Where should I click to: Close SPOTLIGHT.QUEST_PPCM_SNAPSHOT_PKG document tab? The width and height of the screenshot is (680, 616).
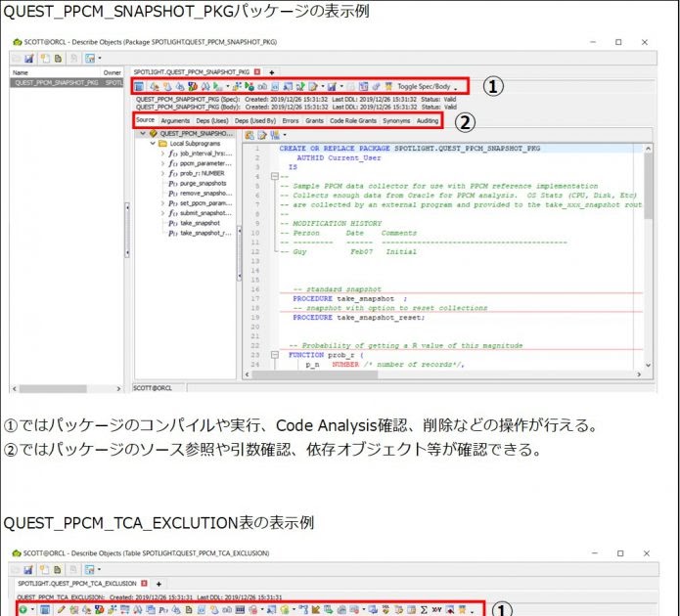[x=257, y=72]
